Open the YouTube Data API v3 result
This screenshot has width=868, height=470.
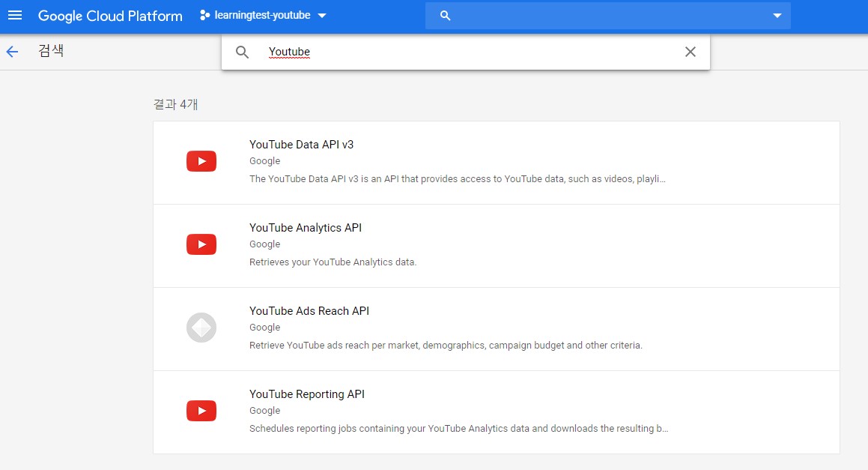497,163
